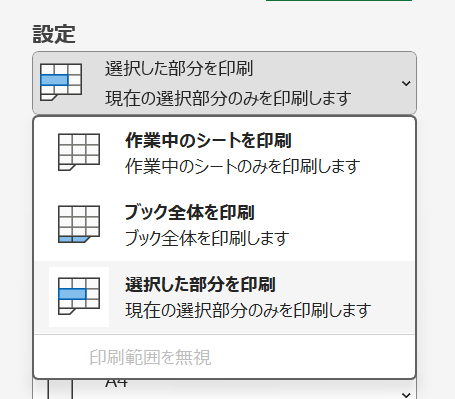Click 現在の選択部分のみを印刷します in the dropdown list
Image resolution: width=455 pixels, height=399 pixels.
[x=248, y=310]
